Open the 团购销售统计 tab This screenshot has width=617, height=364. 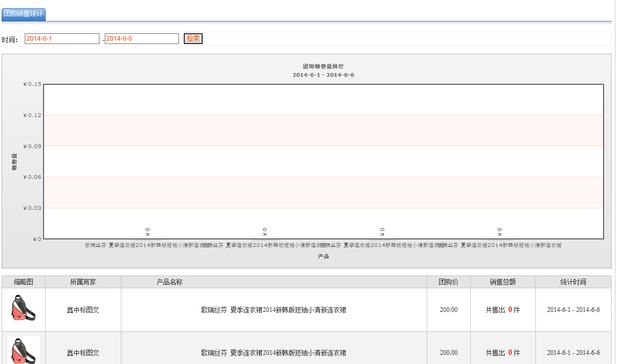coord(23,14)
